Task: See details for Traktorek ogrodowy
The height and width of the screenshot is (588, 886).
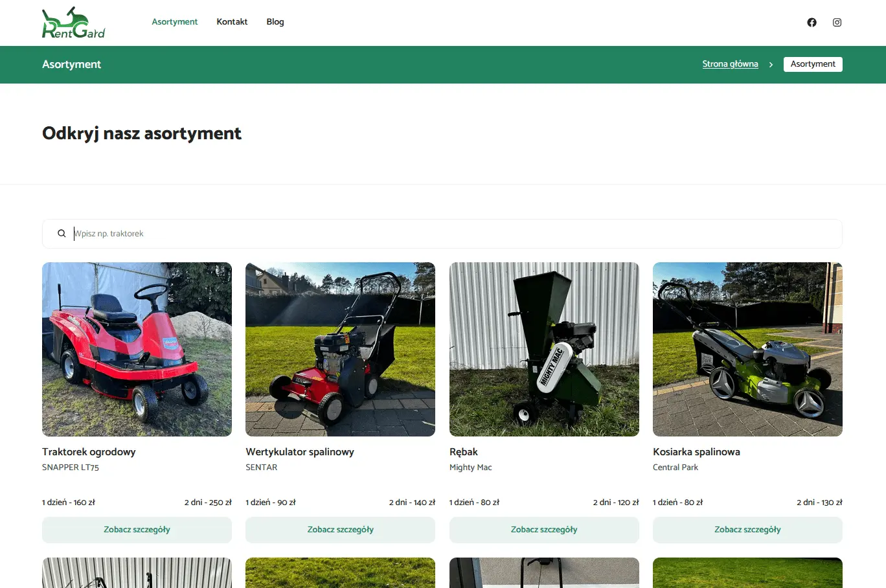Action: [x=137, y=530]
